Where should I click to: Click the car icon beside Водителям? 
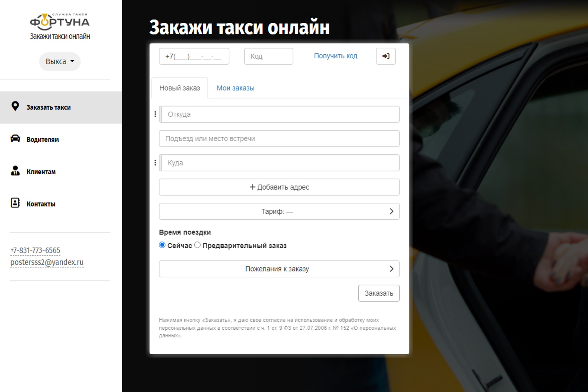tap(15, 139)
